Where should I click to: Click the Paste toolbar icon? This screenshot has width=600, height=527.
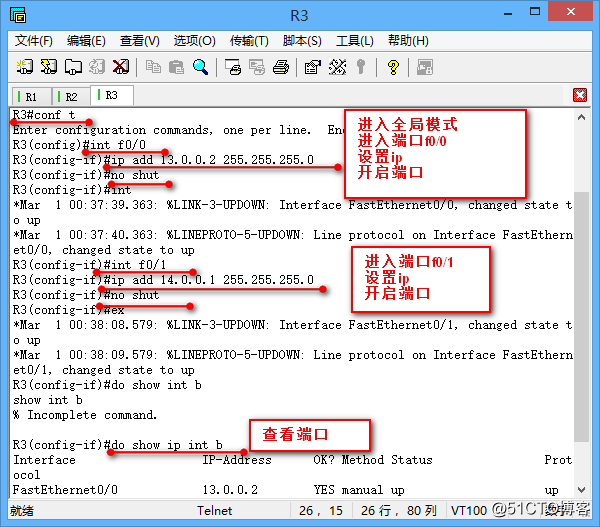click(176, 67)
